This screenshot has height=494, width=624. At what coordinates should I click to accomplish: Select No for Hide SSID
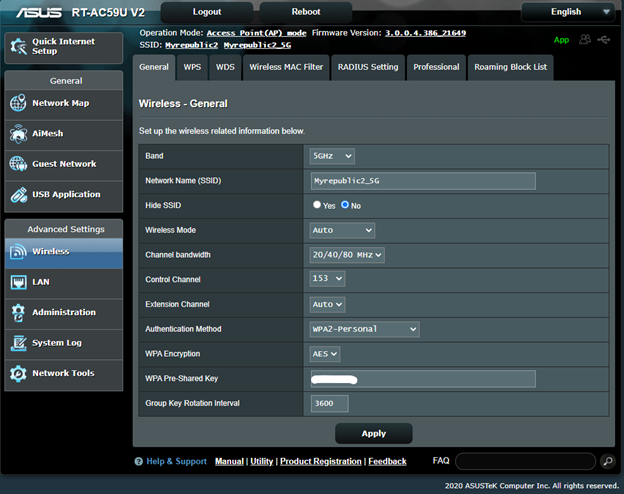click(345, 205)
